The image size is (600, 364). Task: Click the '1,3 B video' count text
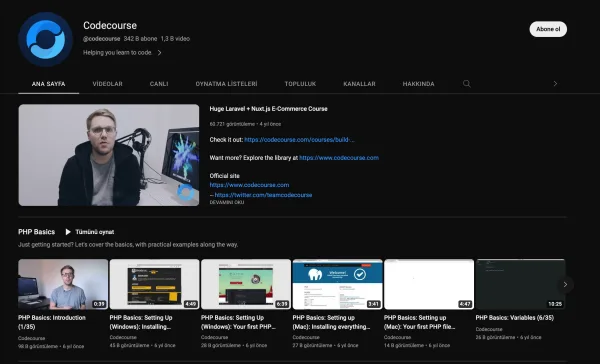pos(175,39)
